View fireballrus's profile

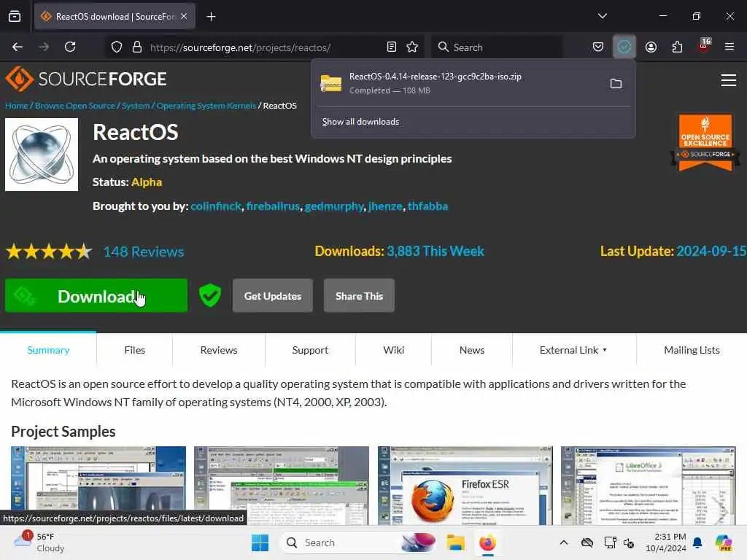click(x=273, y=206)
